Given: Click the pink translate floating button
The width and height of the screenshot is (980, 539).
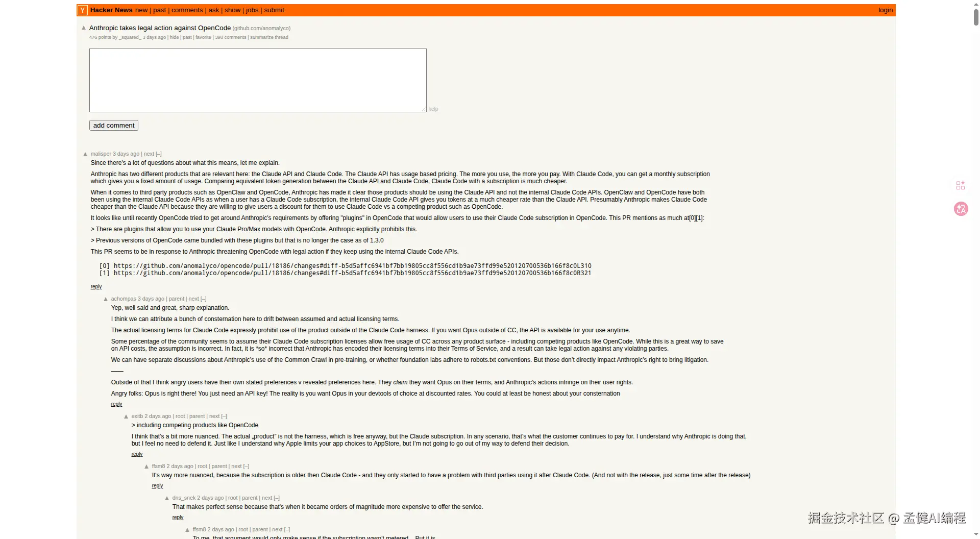Looking at the screenshot, I should click(961, 209).
